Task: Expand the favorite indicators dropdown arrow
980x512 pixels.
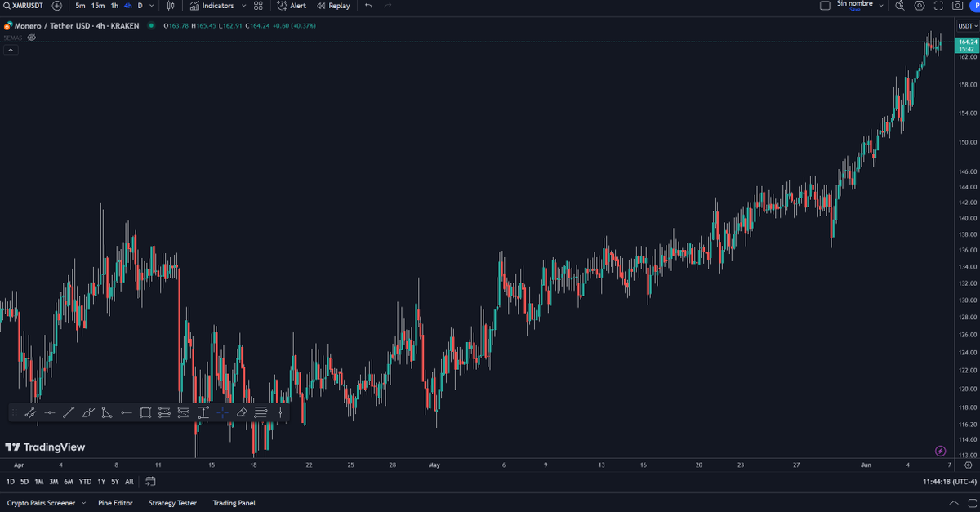Action: (x=243, y=6)
